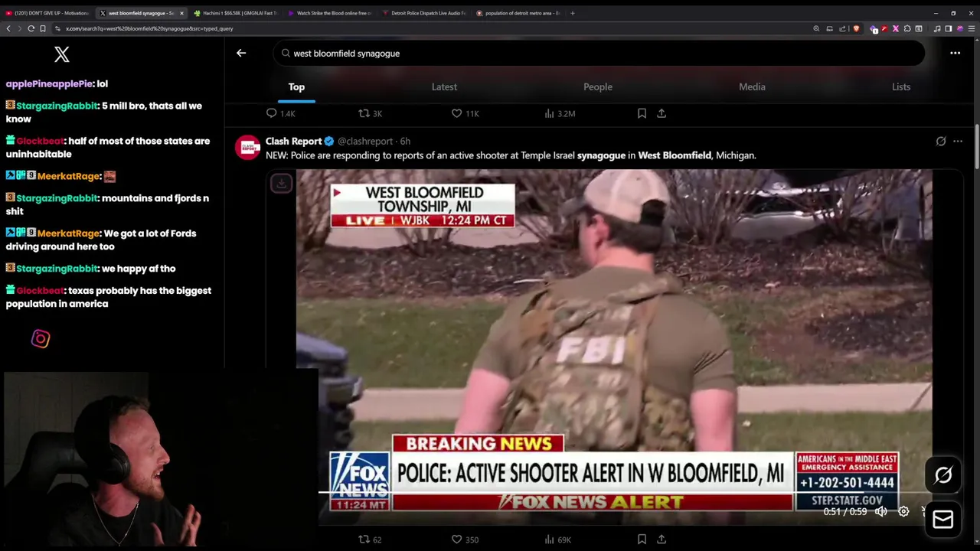Switch to the Lists tab

tap(901, 86)
